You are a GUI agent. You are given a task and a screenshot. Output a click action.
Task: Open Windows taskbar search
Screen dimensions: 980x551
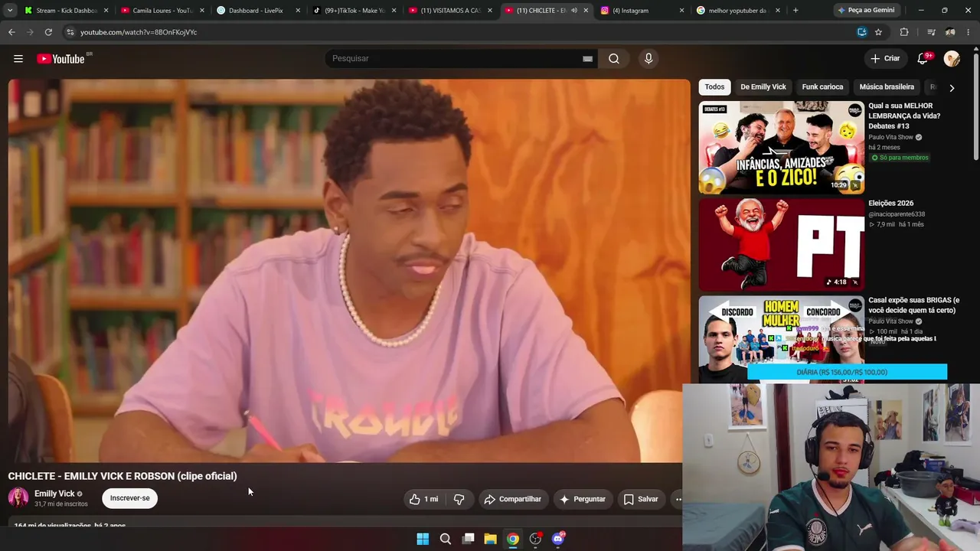click(446, 539)
